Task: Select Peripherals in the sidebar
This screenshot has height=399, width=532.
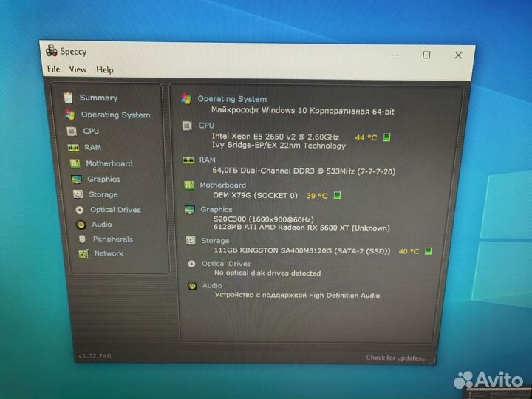Action: coord(112,239)
